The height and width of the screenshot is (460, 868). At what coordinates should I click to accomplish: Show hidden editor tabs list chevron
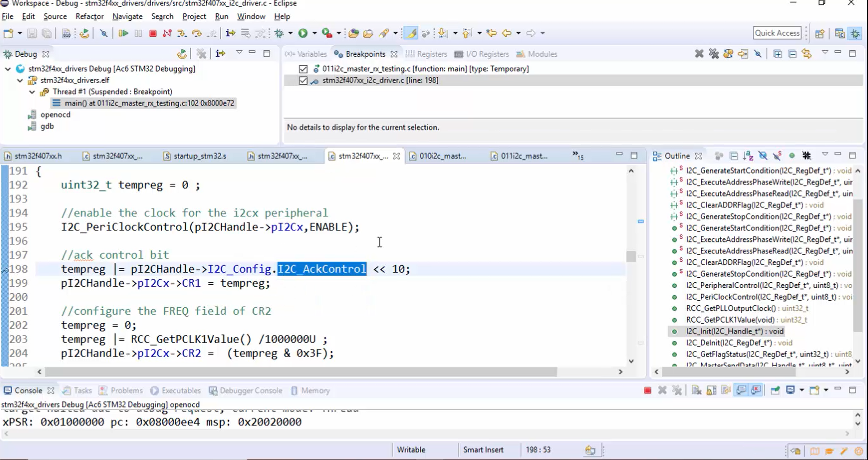coord(577,155)
